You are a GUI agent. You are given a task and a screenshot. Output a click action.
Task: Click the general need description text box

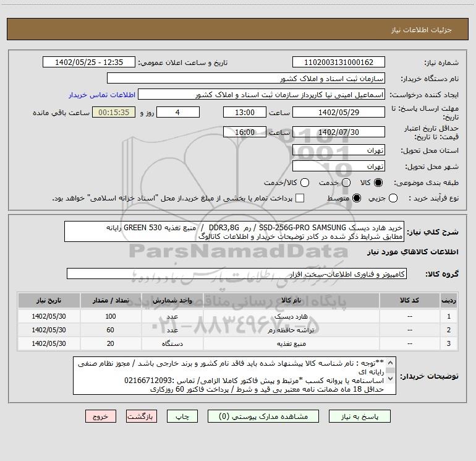234,232
